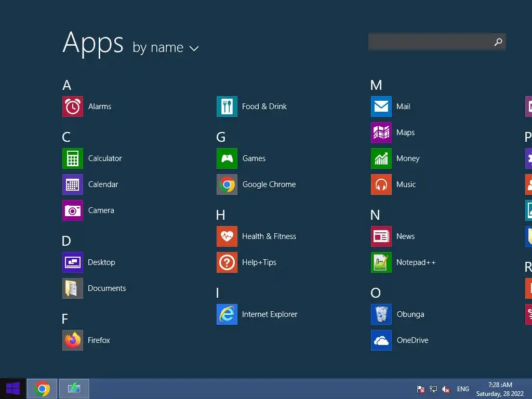Click the 'Calculator' text label
This screenshot has width=532, height=399.
105,158
